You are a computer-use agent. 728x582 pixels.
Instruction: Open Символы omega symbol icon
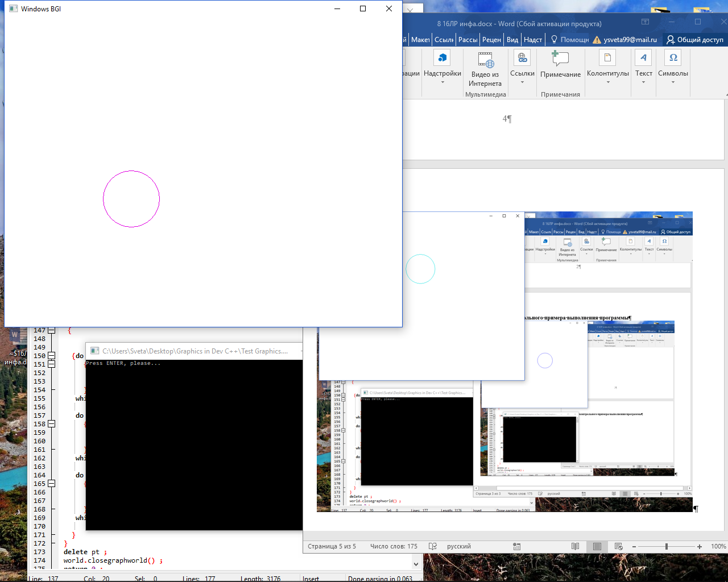(673, 58)
